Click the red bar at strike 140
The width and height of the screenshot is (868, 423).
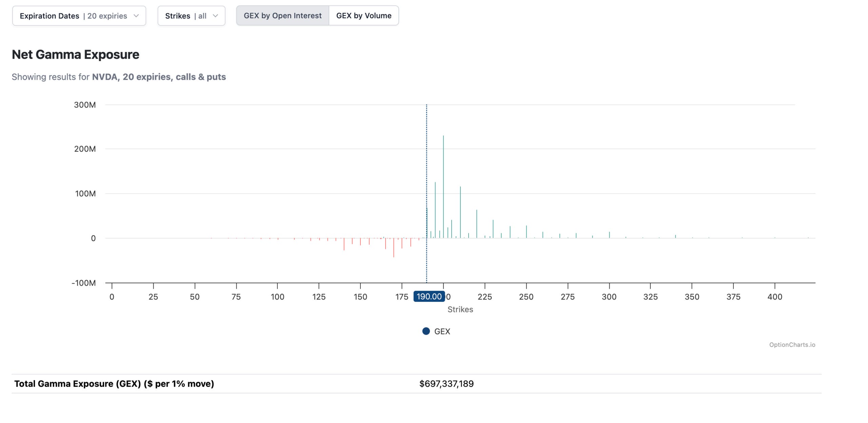pyautogui.click(x=344, y=244)
